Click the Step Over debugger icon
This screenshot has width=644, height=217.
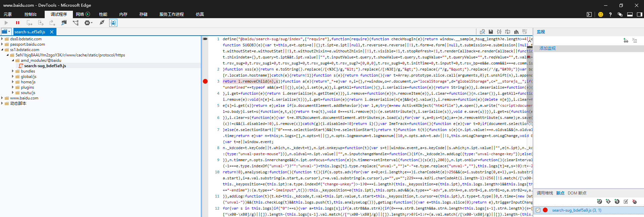coord(41,23)
